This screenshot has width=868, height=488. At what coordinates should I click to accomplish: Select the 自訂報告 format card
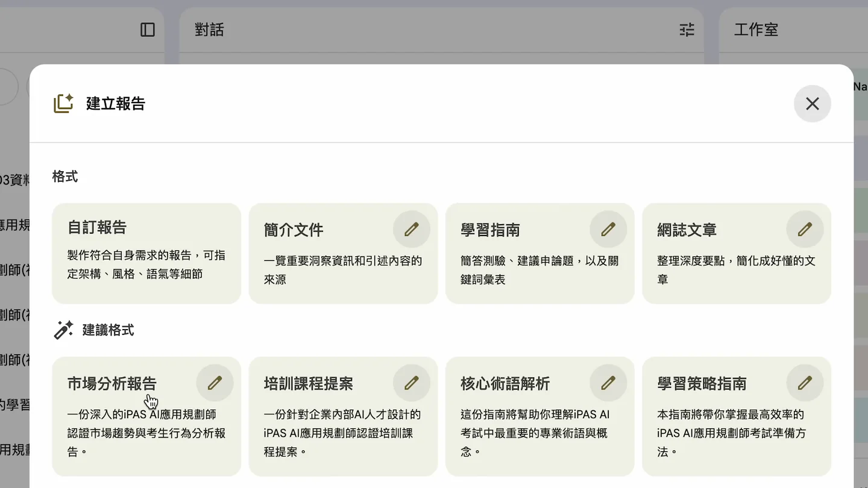click(x=146, y=254)
